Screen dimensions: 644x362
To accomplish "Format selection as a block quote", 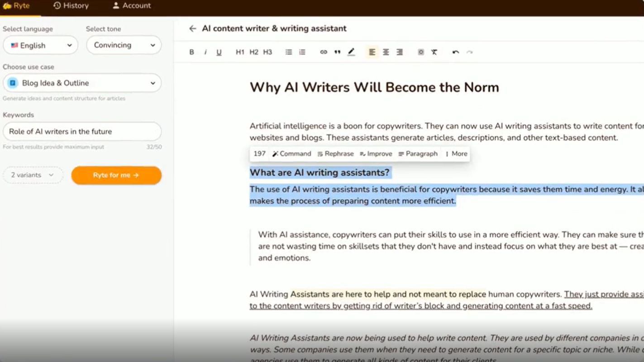I will (337, 52).
